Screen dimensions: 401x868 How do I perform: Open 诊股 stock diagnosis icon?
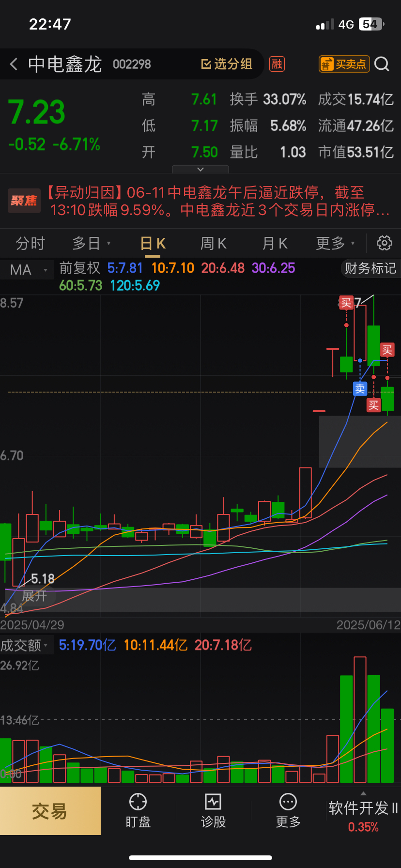pyautogui.click(x=213, y=811)
